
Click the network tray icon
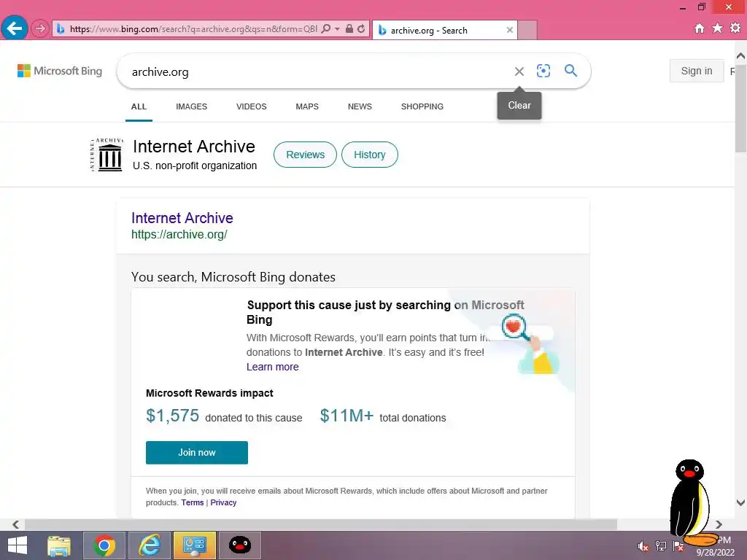[661, 546]
